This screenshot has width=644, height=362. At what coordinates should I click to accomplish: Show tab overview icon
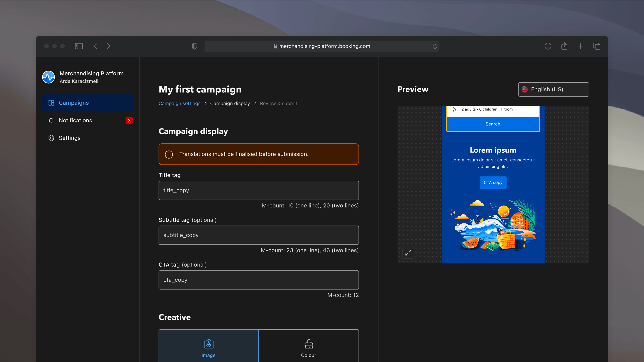pos(597,46)
